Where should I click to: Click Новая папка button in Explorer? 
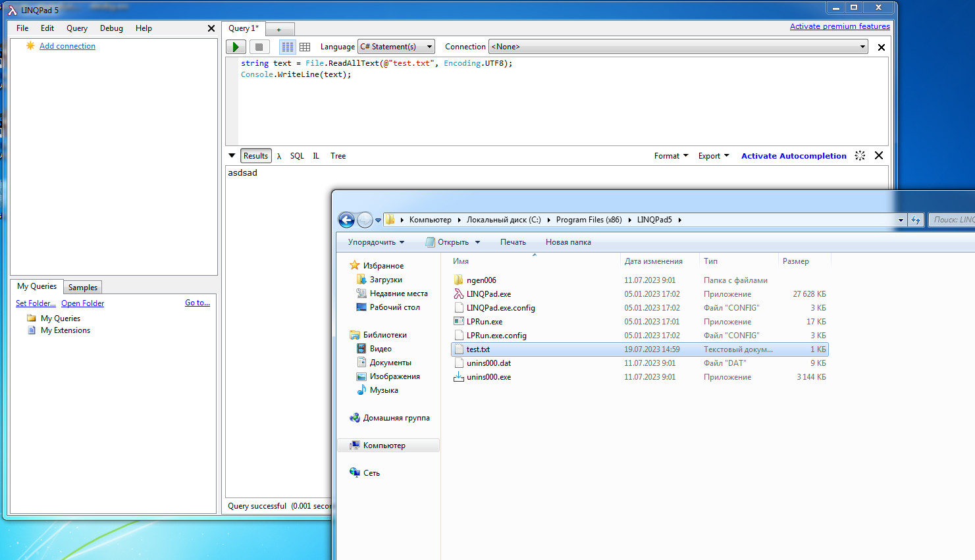[568, 242]
